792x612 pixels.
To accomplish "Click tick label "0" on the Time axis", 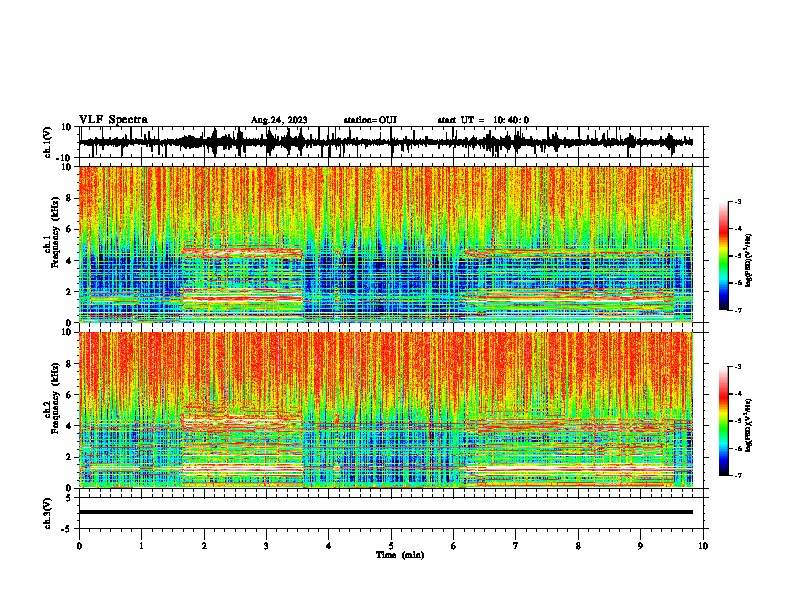I will (79, 546).
